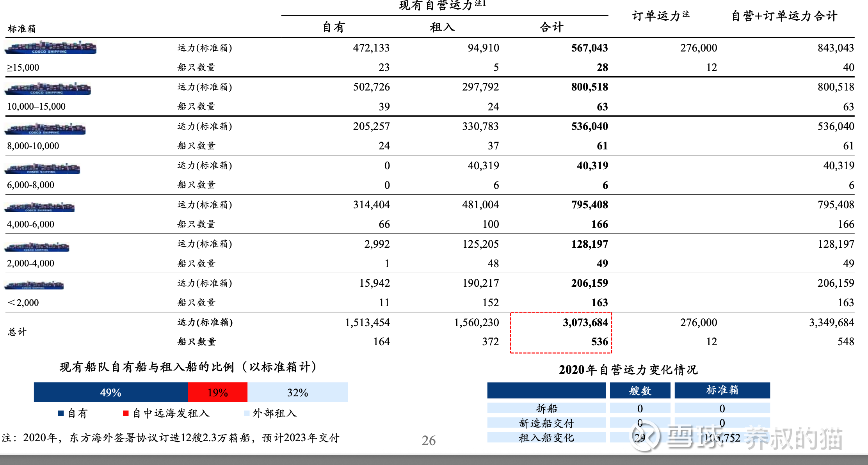Click the blue 自有 legend marker

61,414
